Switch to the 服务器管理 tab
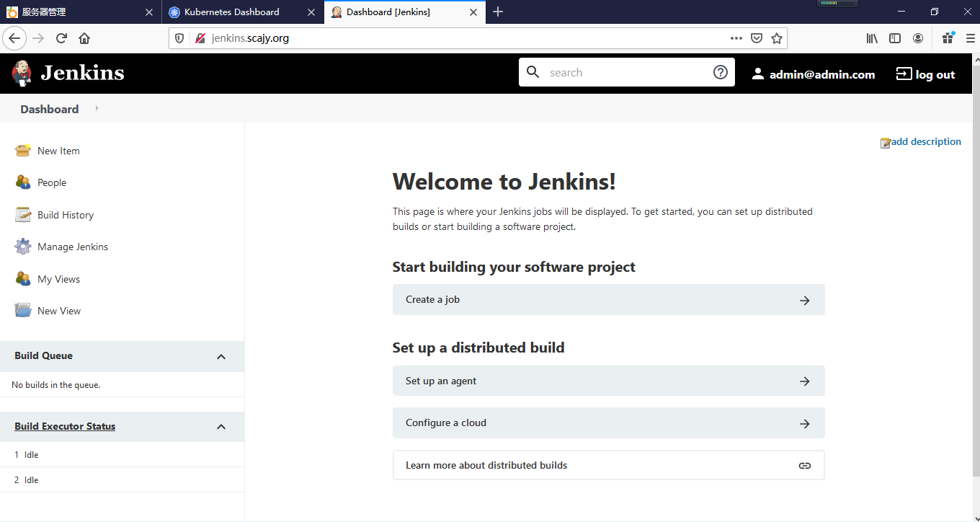The image size is (980, 522). click(x=81, y=12)
